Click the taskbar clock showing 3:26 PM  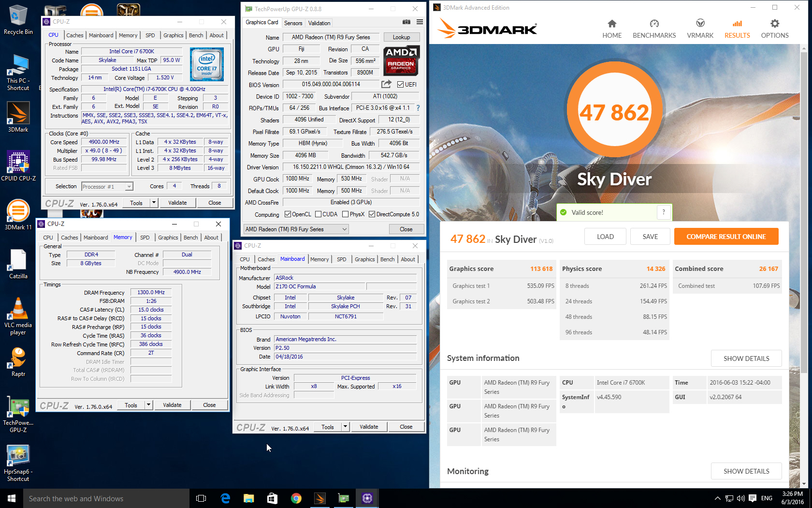click(x=792, y=498)
